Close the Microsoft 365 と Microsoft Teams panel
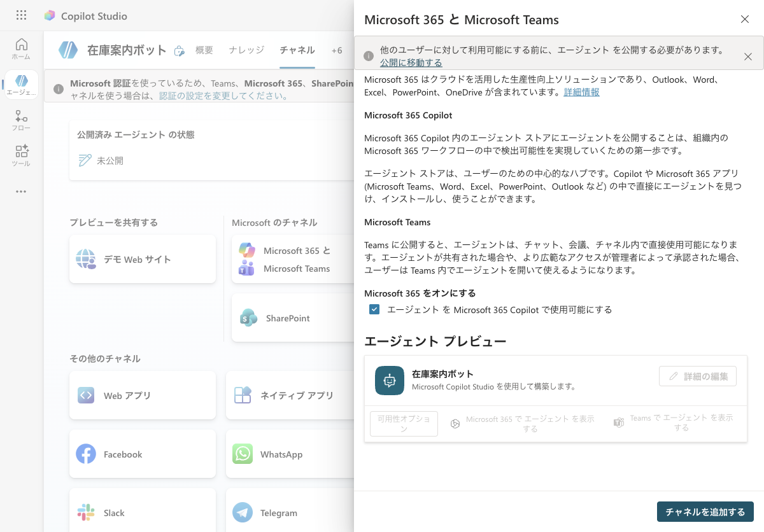 coord(745,19)
